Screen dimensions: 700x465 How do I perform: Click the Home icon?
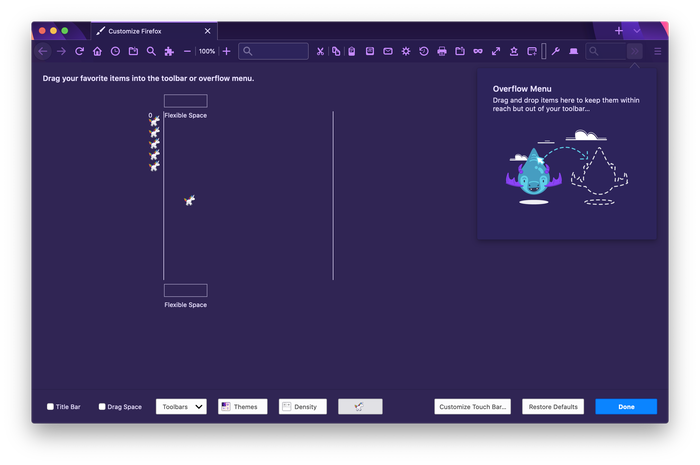pos(97,51)
